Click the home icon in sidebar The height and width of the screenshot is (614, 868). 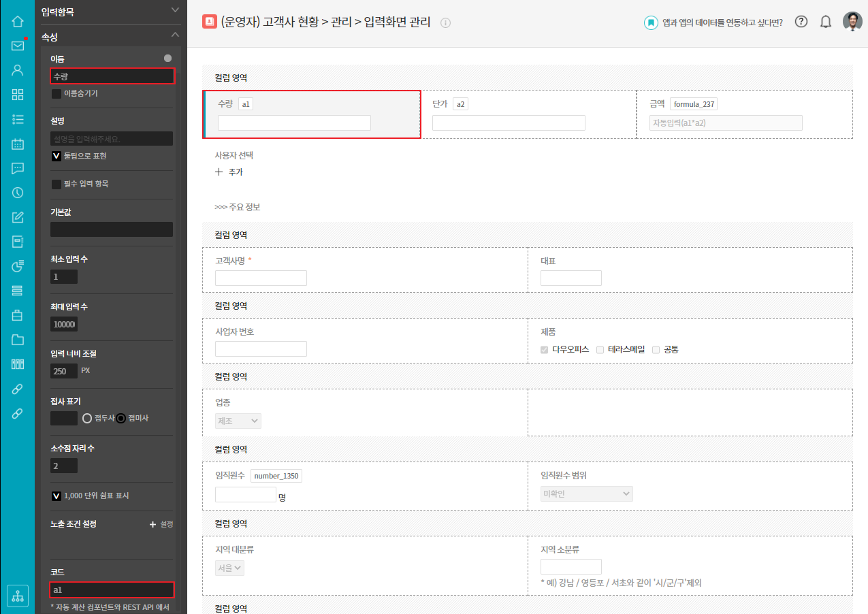pyautogui.click(x=18, y=21)
